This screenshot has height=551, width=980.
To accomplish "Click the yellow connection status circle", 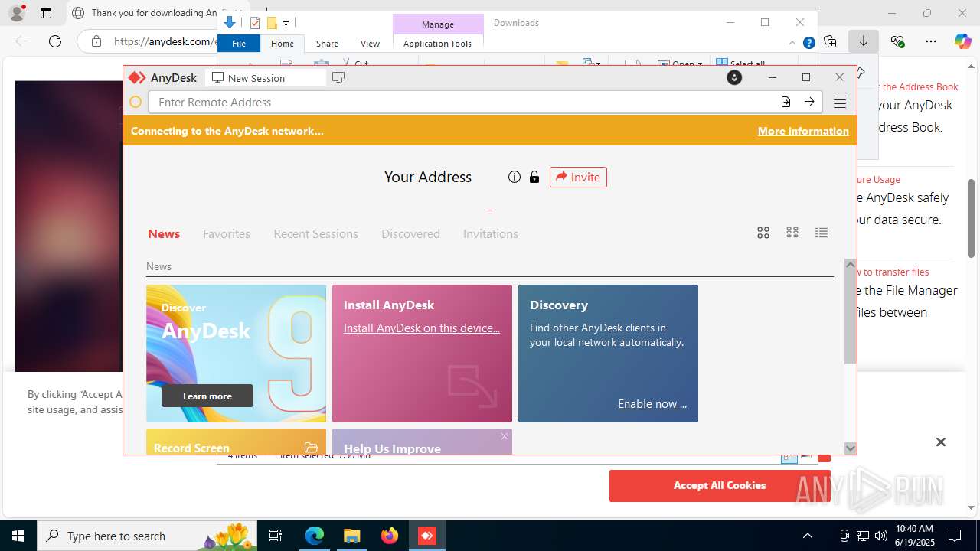I will click(x=136, y=102).
